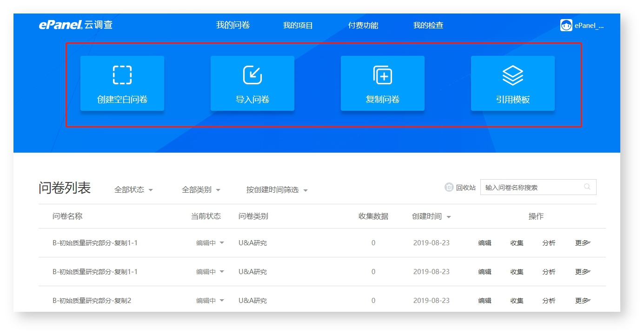Switch to 付费功能 page

363,26
